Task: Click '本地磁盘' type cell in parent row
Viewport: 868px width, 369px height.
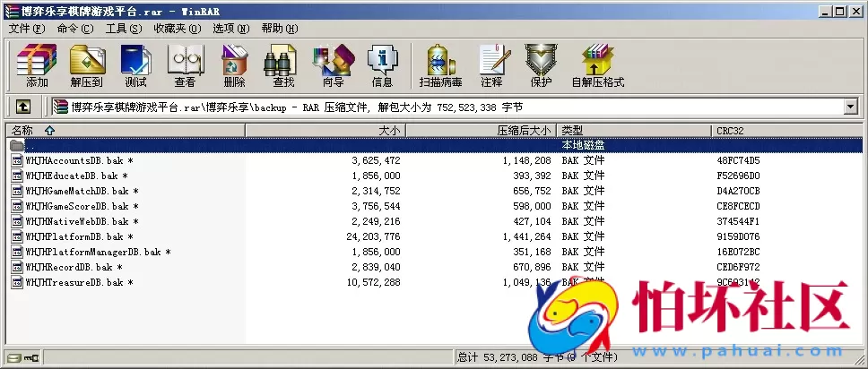Action: 583,145
